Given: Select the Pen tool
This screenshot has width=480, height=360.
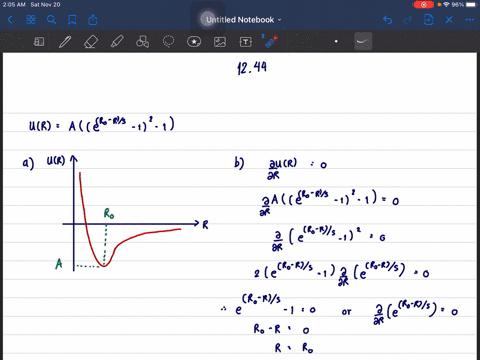Looking at the screenshot, I should (65, 42).
